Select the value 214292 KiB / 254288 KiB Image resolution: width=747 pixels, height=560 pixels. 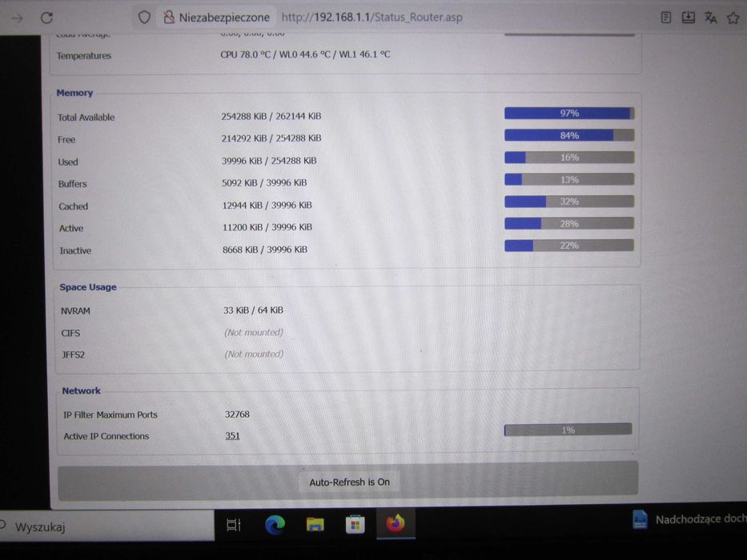[x=271, y=138]
